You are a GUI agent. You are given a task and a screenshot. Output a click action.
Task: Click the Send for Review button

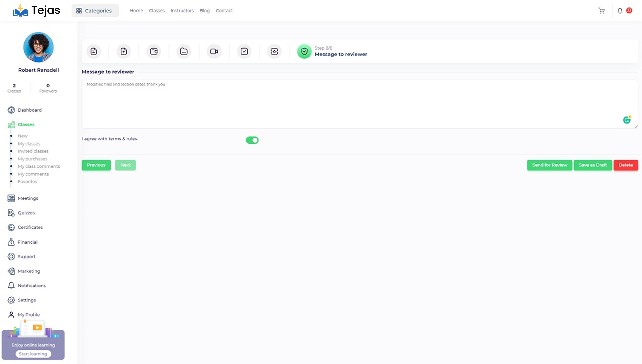click(549, 165)
